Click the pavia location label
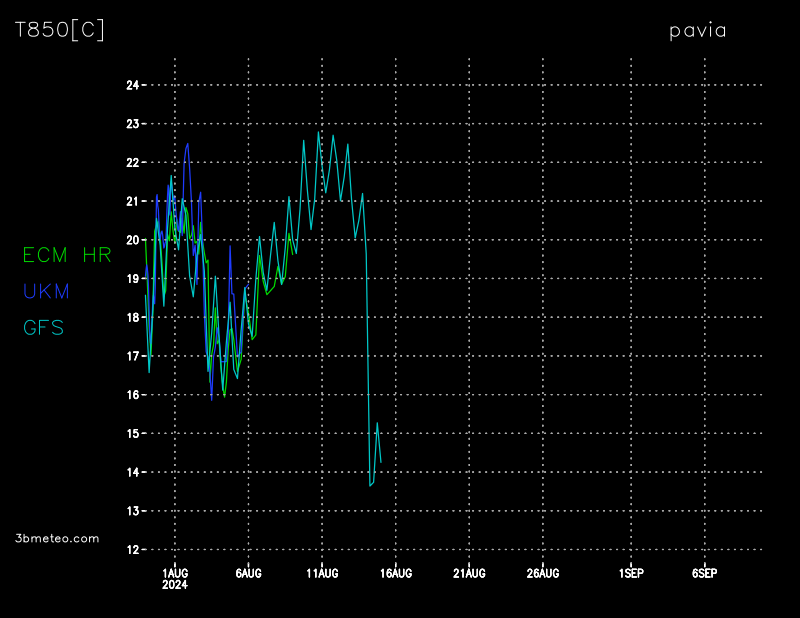 coord(697,30)
